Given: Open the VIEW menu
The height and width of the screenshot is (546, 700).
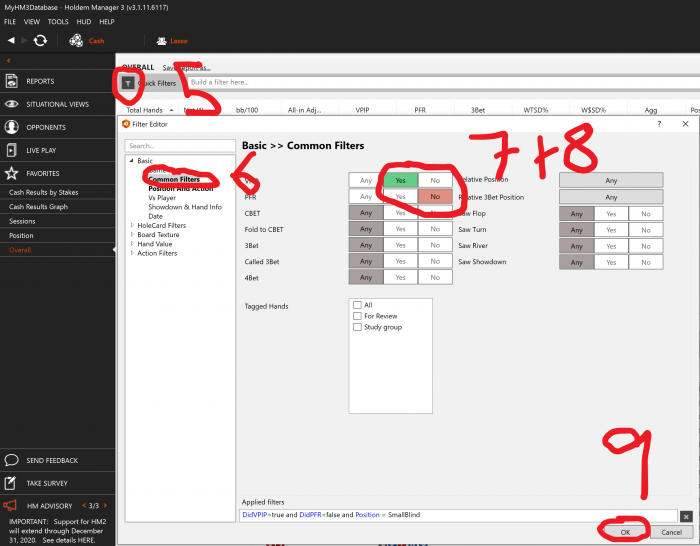Looking at the screenshot, I should pyautogui.click(x=32, y=21).
